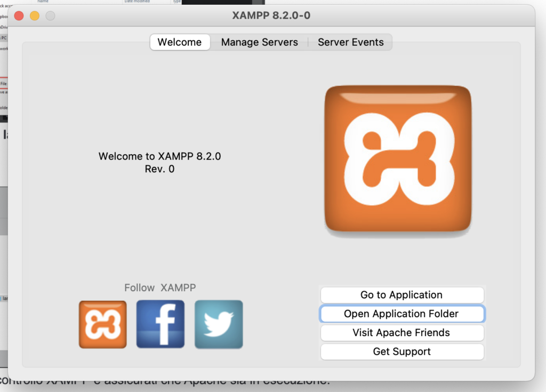Open Application Folder
546x392 pixels.
pos(402,314)
